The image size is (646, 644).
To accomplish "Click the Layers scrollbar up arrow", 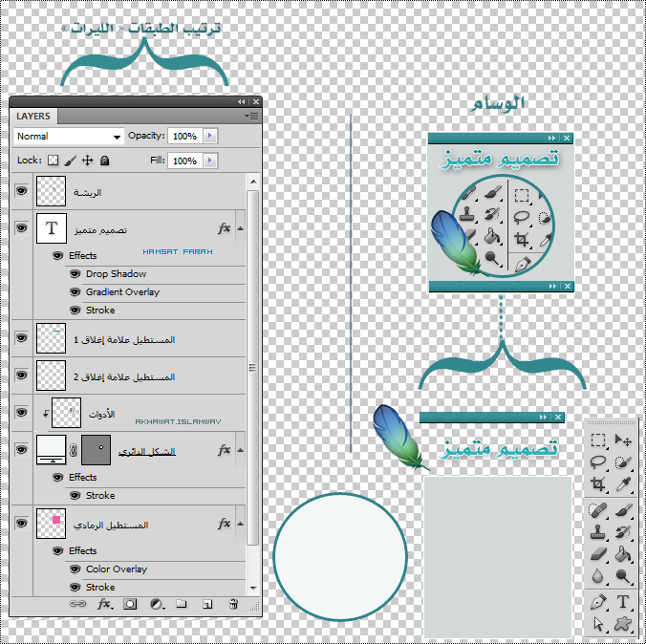I will (253, 182).
